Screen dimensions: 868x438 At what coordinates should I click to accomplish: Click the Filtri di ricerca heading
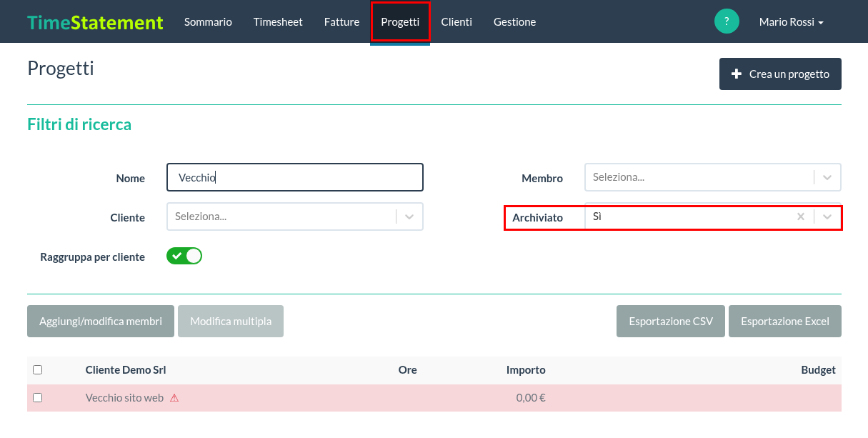click(79, 124)
